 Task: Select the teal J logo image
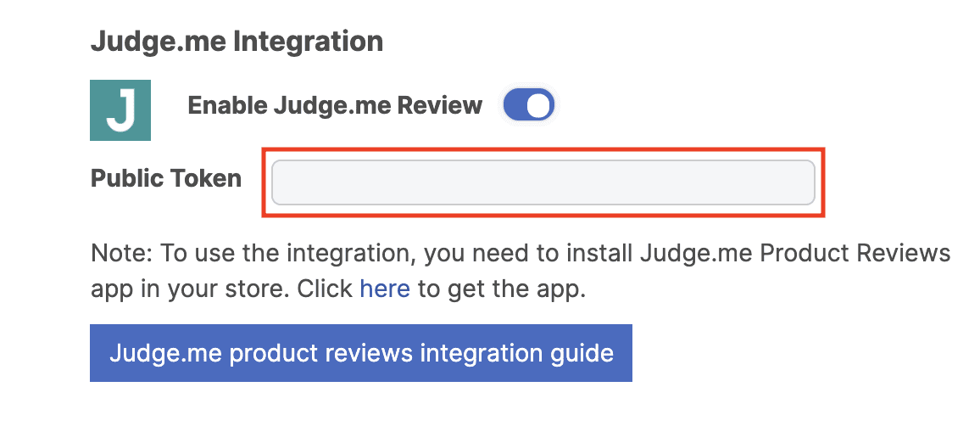coord(120,110)
